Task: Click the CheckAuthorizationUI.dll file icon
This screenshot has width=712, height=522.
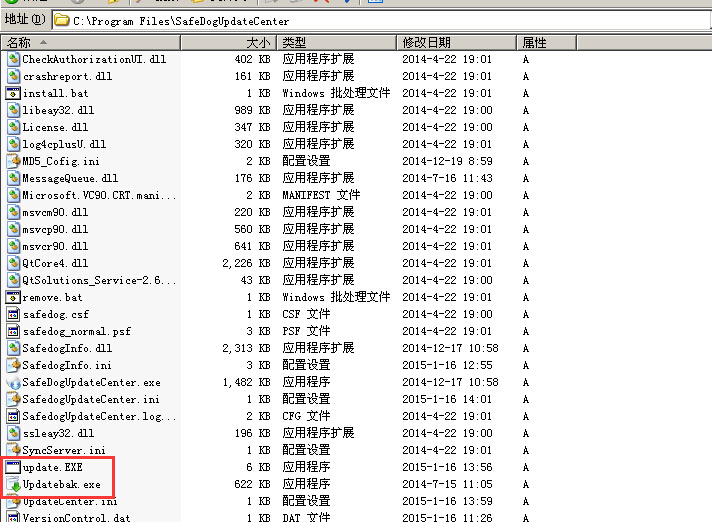Action: point(14,59)
